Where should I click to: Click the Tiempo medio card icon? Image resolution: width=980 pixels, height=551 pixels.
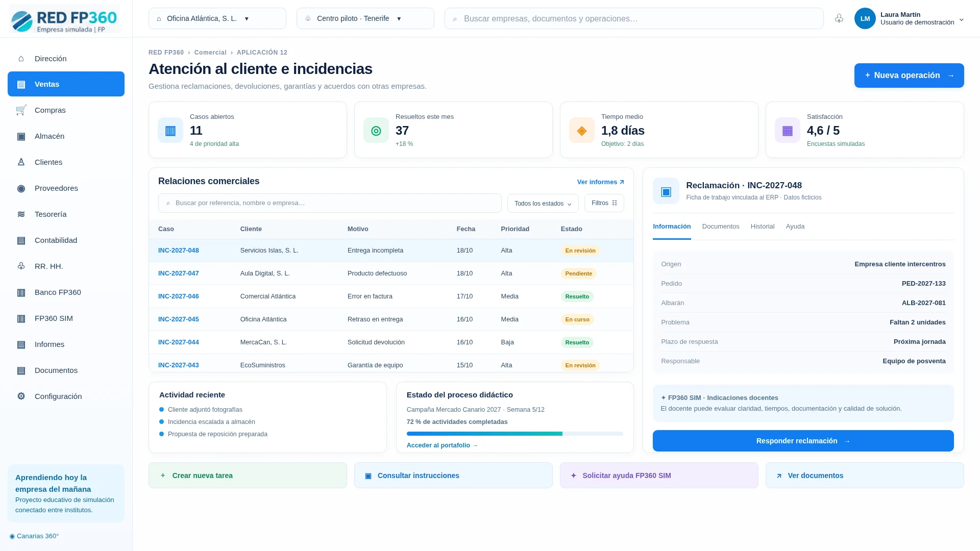coord(582,130)
